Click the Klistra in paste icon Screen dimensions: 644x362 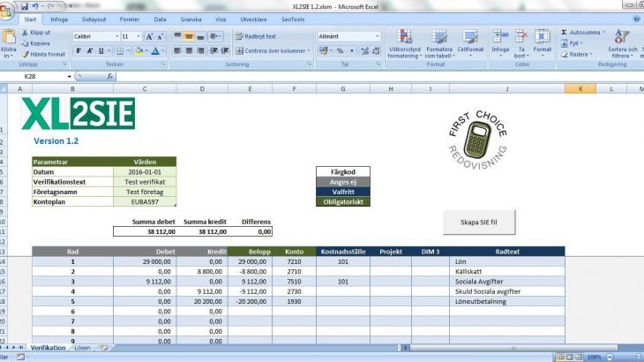click(9, 37)
